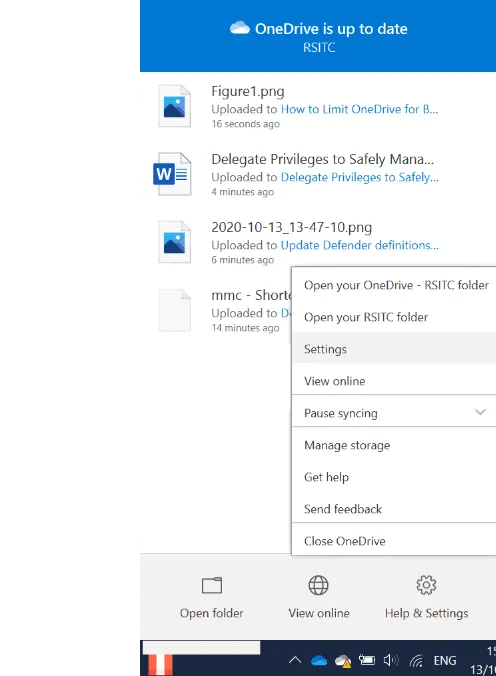Screen dimensions: 496x676
Task: Open the Delegate Privileges to Safely... upload link
Action: (x=360, y=177)
